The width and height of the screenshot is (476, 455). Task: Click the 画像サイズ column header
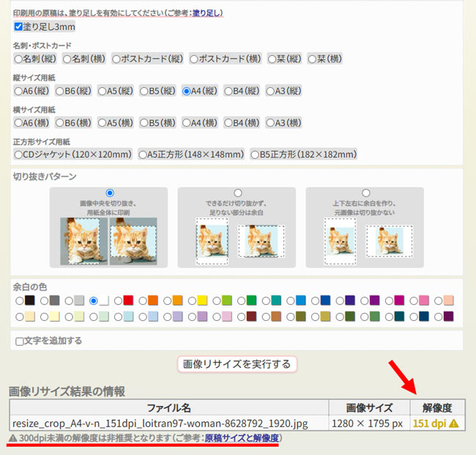369,407
